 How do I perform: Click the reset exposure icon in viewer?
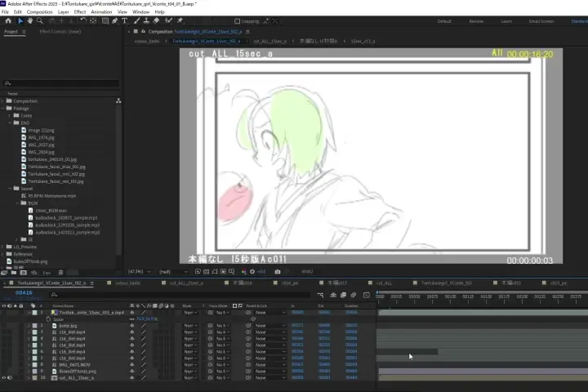(252, 272)
